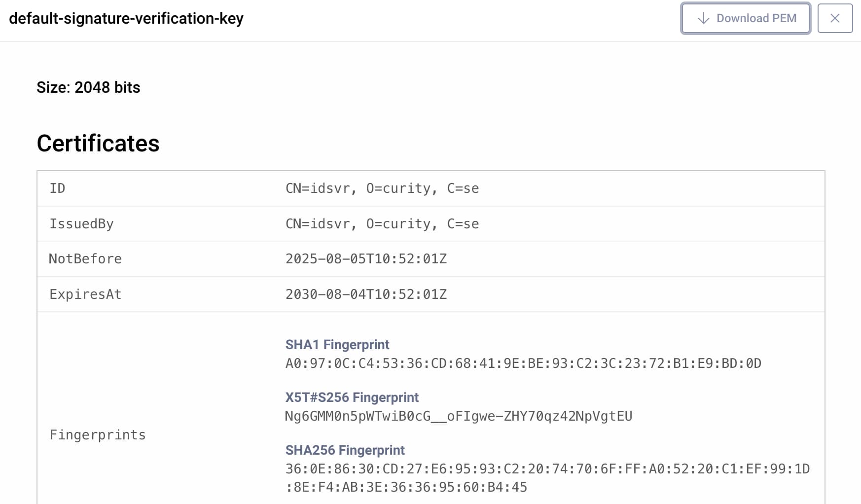
Task: Select the SHA1 fingerprint hex string
Action: click(x=524, y=364)
